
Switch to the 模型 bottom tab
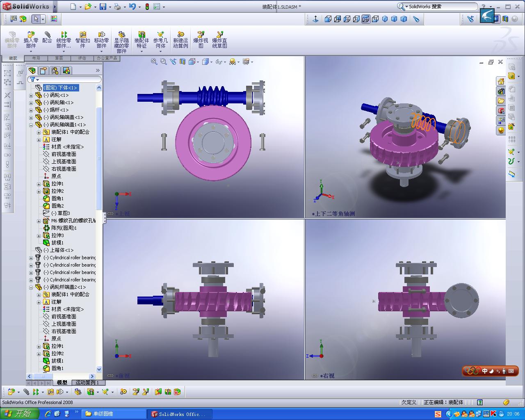[x=62, y=382]
